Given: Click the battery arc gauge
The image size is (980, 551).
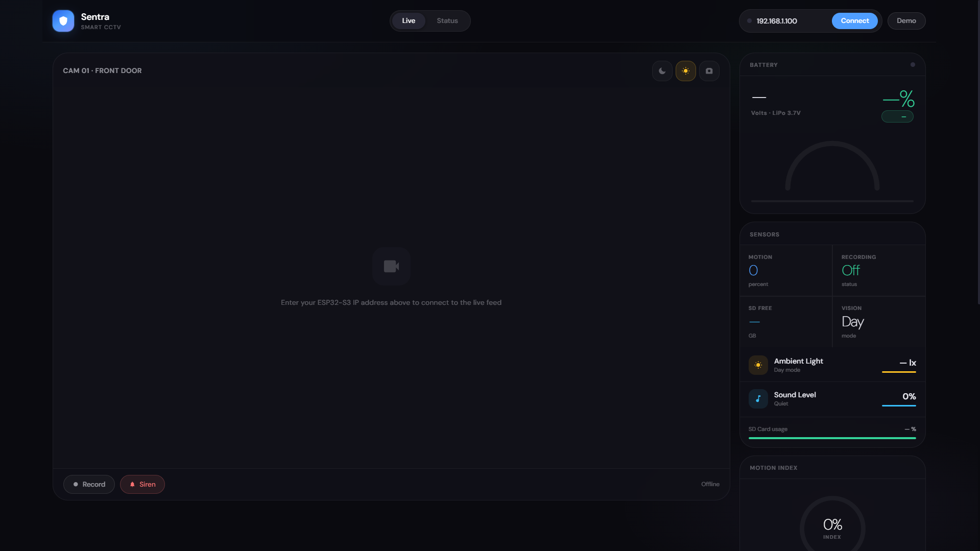Looking at the screenshot, I should pos(832,166).
